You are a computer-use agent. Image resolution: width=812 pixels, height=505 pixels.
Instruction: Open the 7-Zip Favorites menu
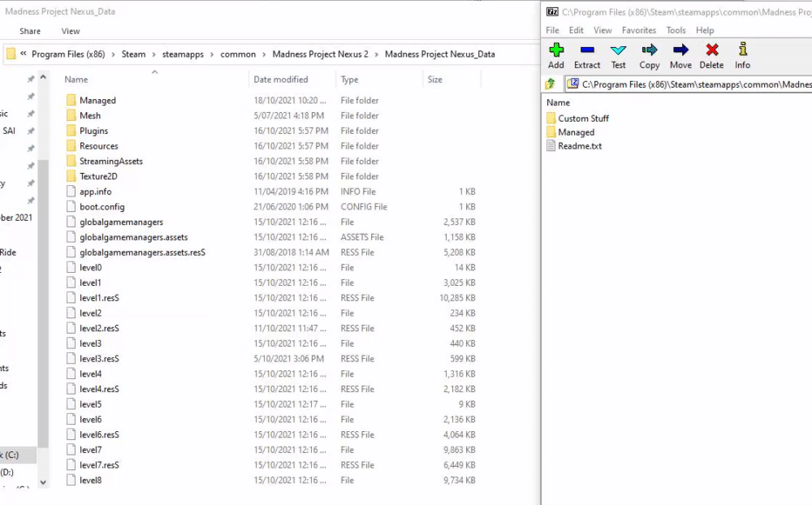pos(638,30)
